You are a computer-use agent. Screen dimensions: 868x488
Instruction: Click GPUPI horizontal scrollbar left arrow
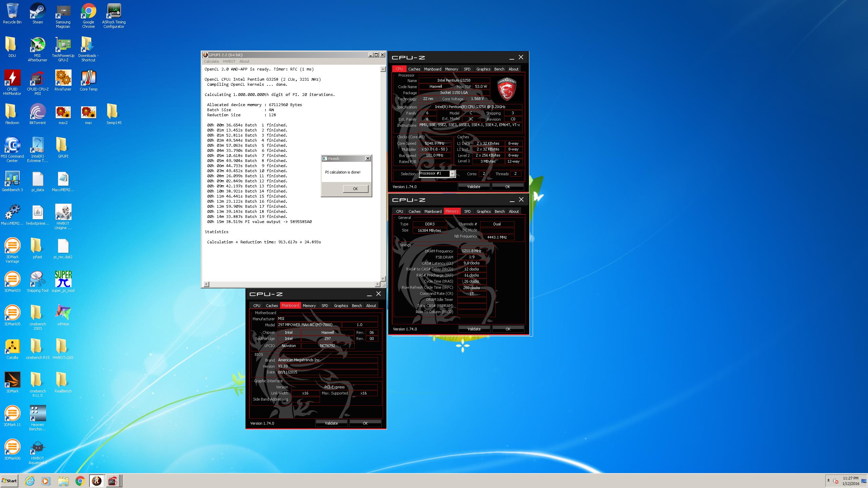pyautogui.click(x=206, y=284)
